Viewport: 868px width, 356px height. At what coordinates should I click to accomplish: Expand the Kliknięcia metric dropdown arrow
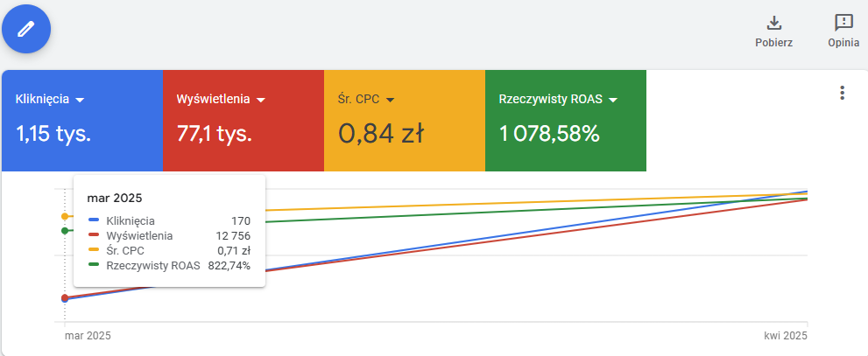point(80,100)
